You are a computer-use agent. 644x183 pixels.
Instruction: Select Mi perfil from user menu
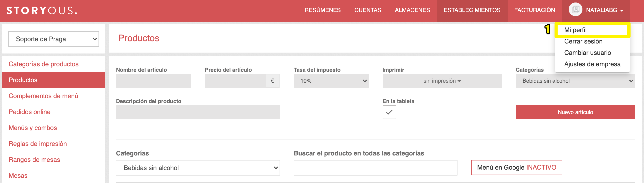(x=592, y=30)
